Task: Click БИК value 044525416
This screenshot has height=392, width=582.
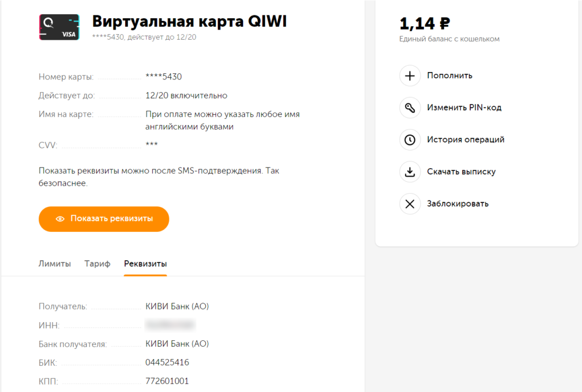Action: pos(167,362)
